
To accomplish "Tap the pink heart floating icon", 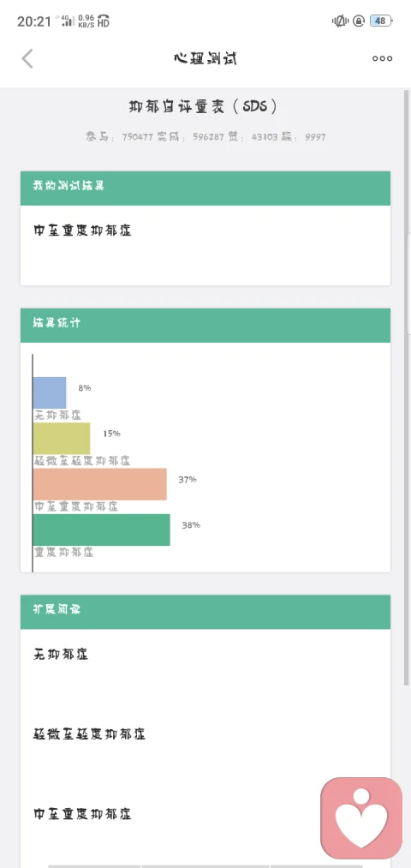I will click(x=361, y=818).
